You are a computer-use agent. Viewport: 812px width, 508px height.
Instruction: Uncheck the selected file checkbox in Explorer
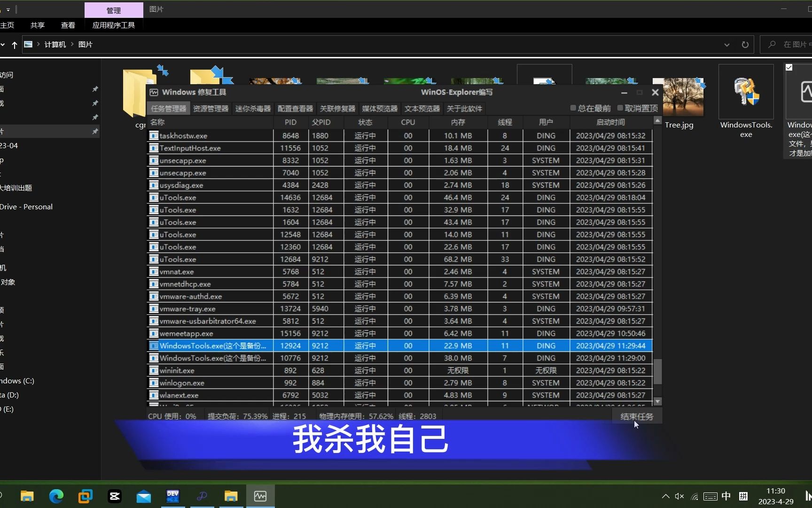789,68
